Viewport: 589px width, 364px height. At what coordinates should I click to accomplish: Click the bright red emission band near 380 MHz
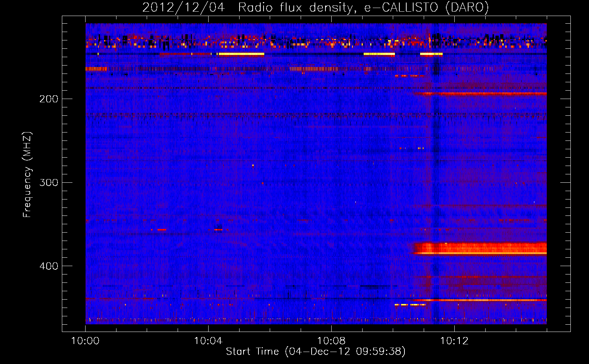(480, 249)
